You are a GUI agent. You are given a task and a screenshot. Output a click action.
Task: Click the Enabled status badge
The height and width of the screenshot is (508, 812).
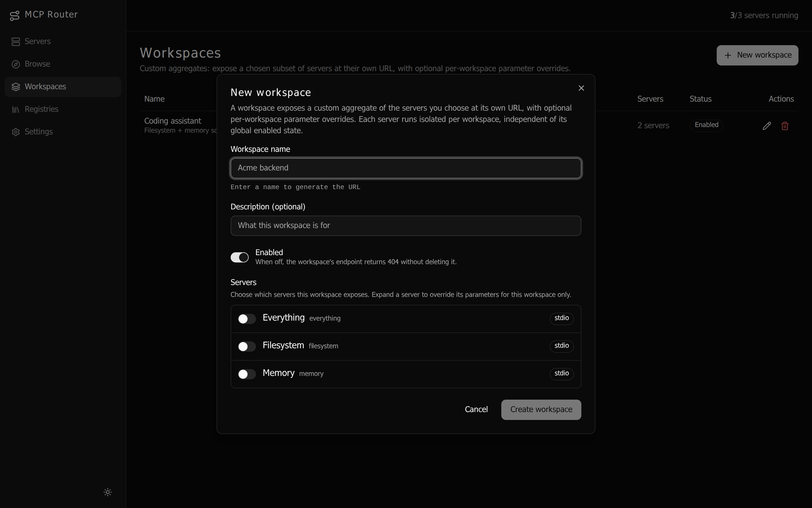pyautogui.click(x=706, y=125)
